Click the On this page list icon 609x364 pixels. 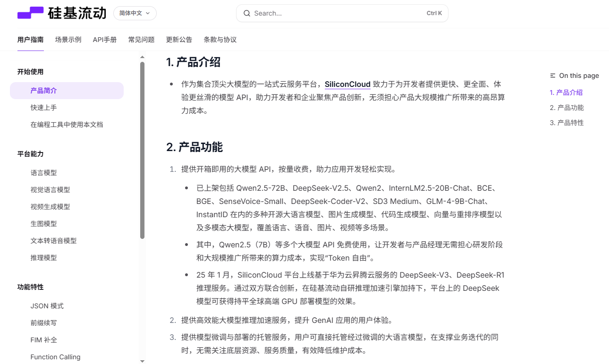[x=553, y=76]
